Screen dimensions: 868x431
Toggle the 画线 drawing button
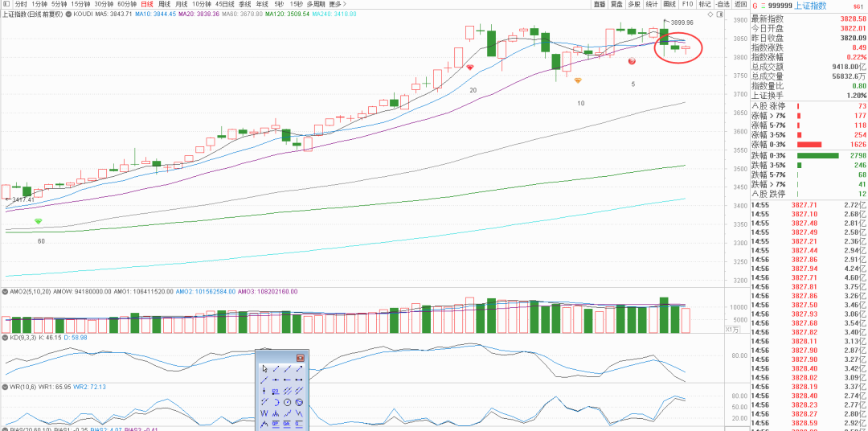tap(669, 4)
